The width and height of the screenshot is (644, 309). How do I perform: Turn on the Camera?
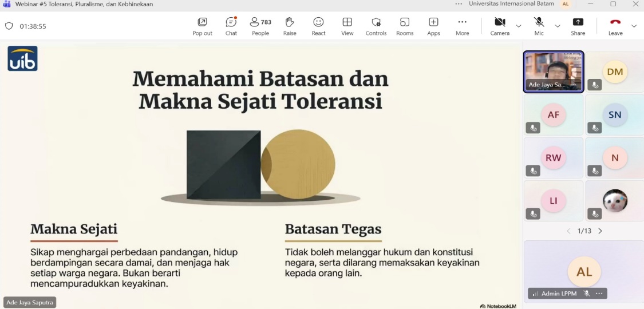point(500,26)
